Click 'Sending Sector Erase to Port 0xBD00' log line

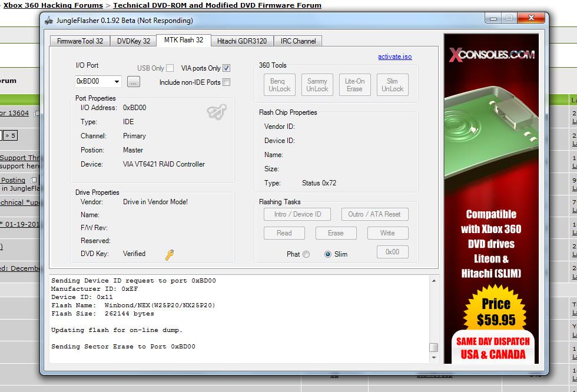123,347
